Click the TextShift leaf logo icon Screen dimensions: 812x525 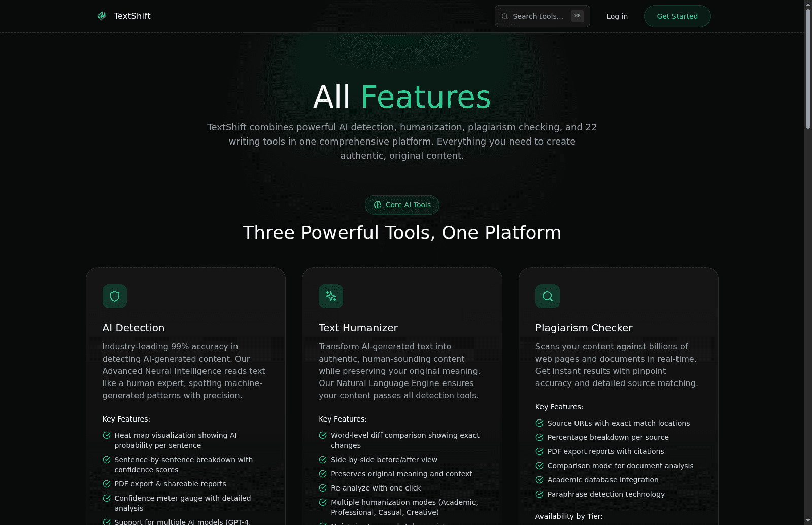click(102, 16)
